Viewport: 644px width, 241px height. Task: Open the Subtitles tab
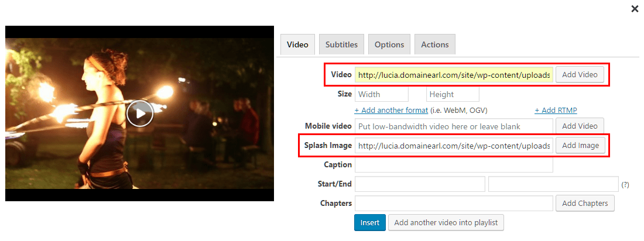pyautogui.click(x=341, y=44)
